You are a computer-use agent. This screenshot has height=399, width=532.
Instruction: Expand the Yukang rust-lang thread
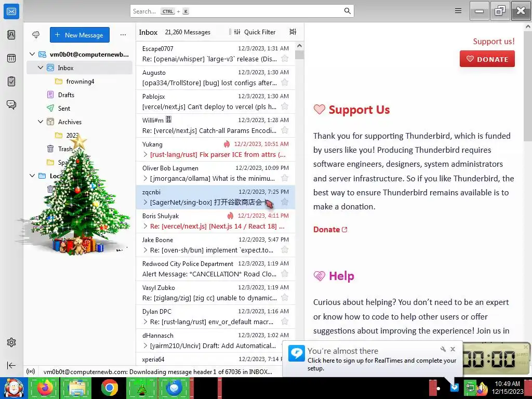point(145,154)
